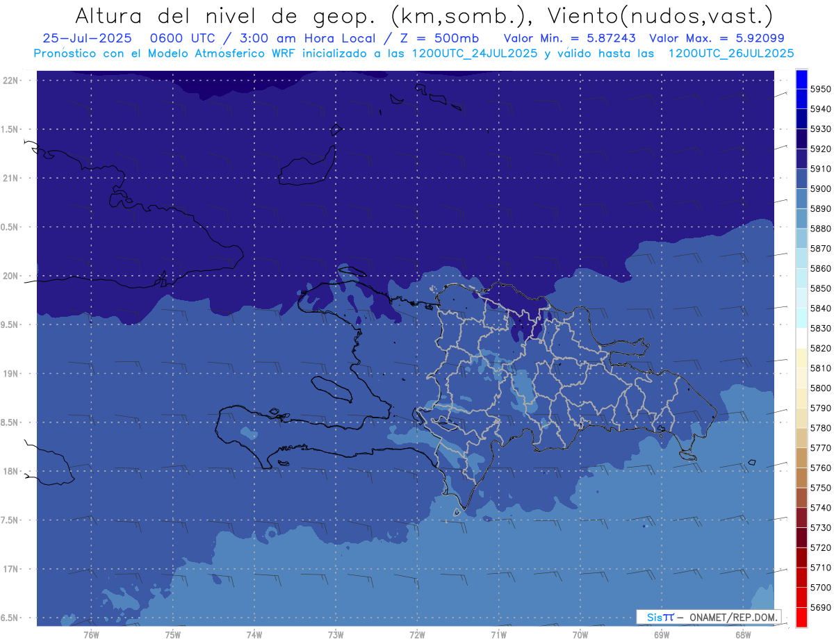Select the '1200UTC_26JUL2025' valid-until time
The image size is (834, 644).
731,53
